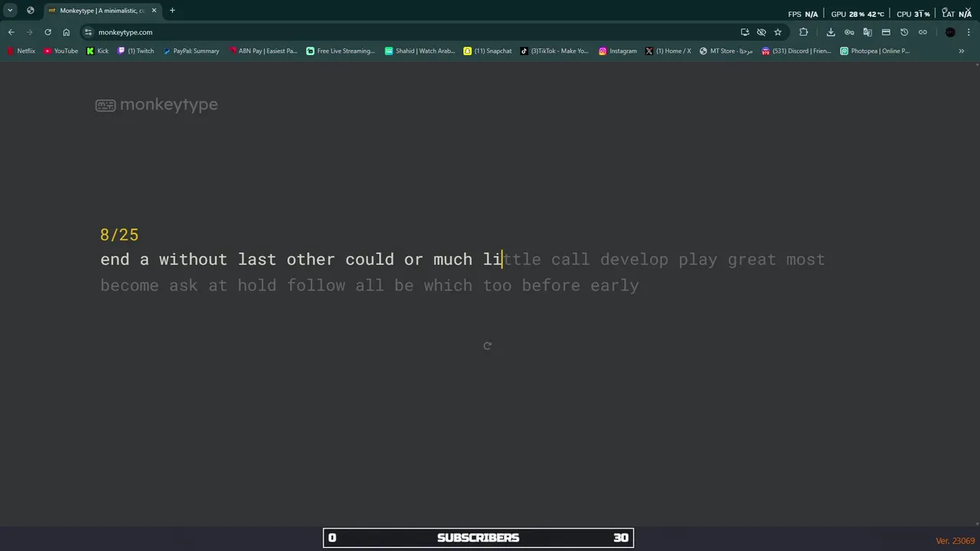Screen dimensions: 980x551
Task: Click the word 'without' in typed text
Action: pos(193,259)
